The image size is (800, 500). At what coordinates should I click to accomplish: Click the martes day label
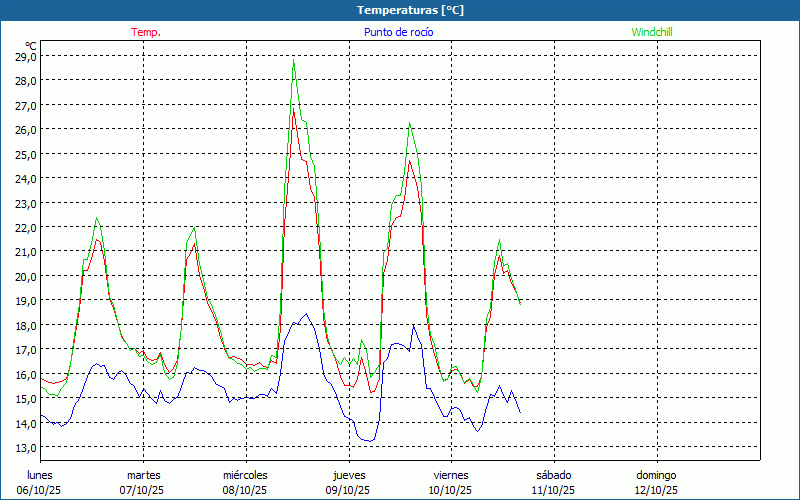(143, 475)
